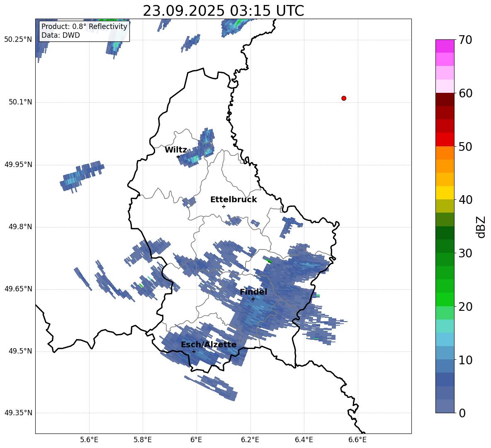Click the dBZ colorbar axis label
This screenshot has width=491, height=448.
pyautogui.click(x=481, y=227)
